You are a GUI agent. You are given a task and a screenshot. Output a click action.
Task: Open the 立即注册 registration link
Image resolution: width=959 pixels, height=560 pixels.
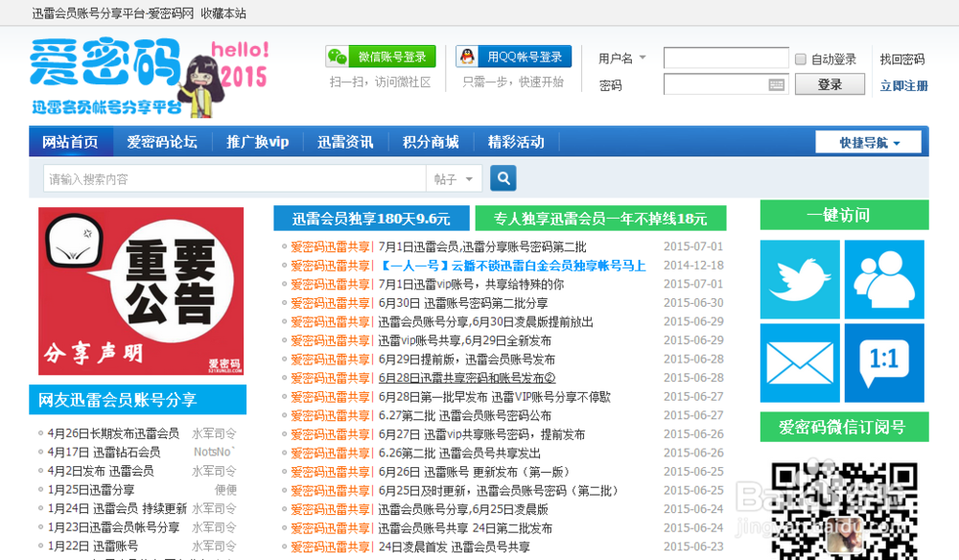click(x=905, y=86)
